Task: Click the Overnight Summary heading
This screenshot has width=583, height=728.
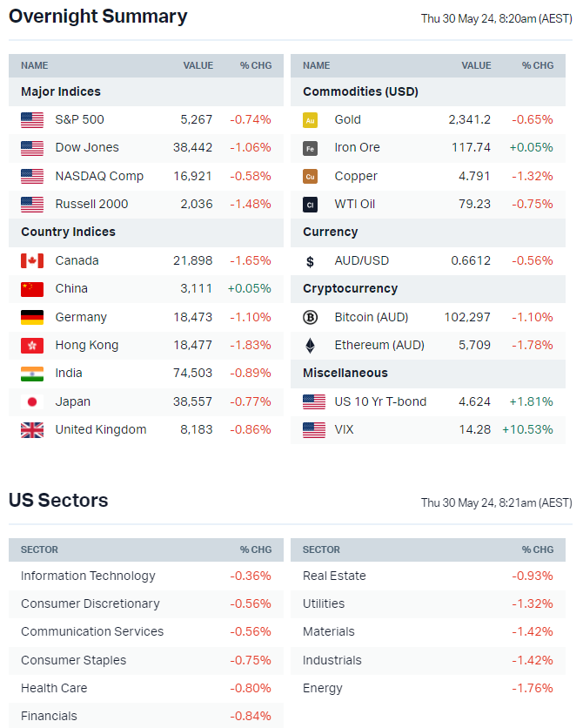Action: tap(97, 17)
